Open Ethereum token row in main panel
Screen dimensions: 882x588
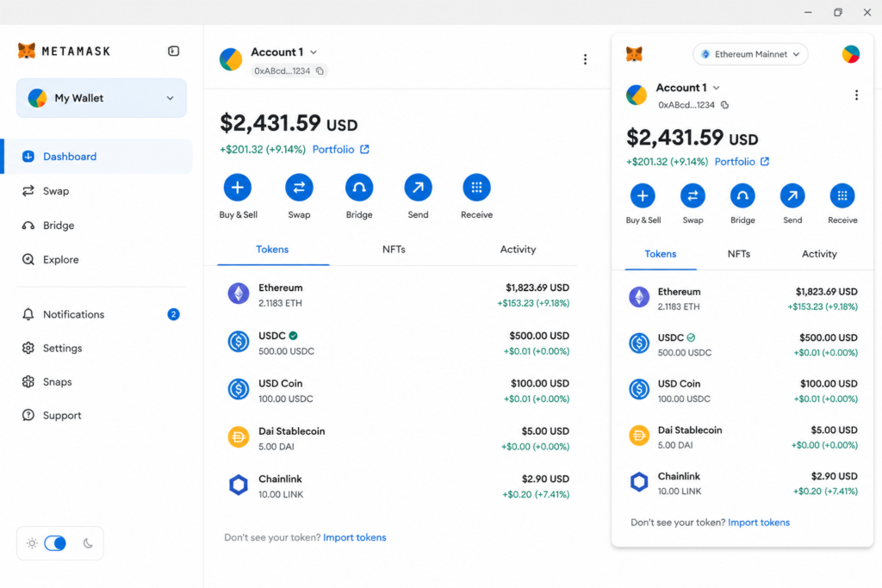(x=398, y=295)
